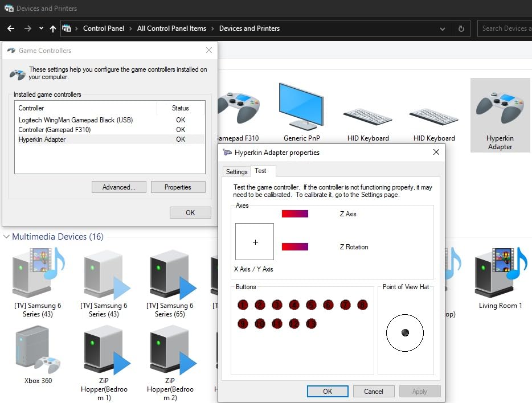Click the Multimedia Devices (16) heading
This screenshot has height=403, width=532.
pyautogui.click(x=58, y=237)
